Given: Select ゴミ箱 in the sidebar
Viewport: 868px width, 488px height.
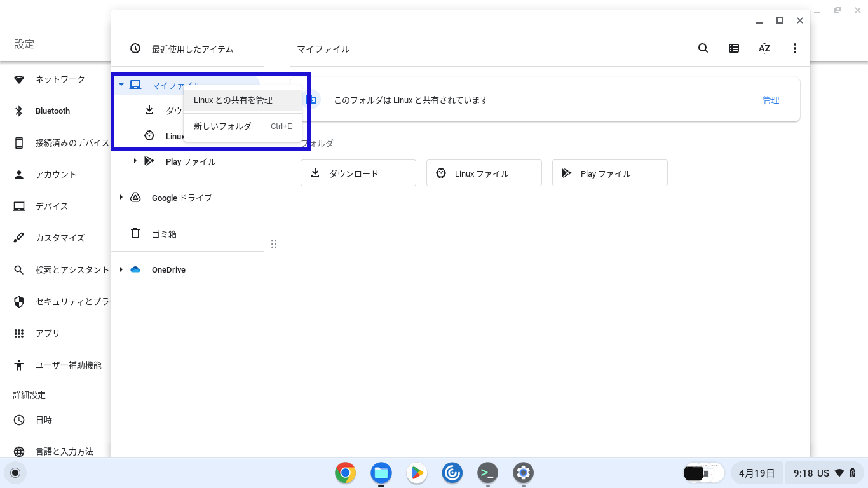Looking at the screenshot, I should pos(163,234).
